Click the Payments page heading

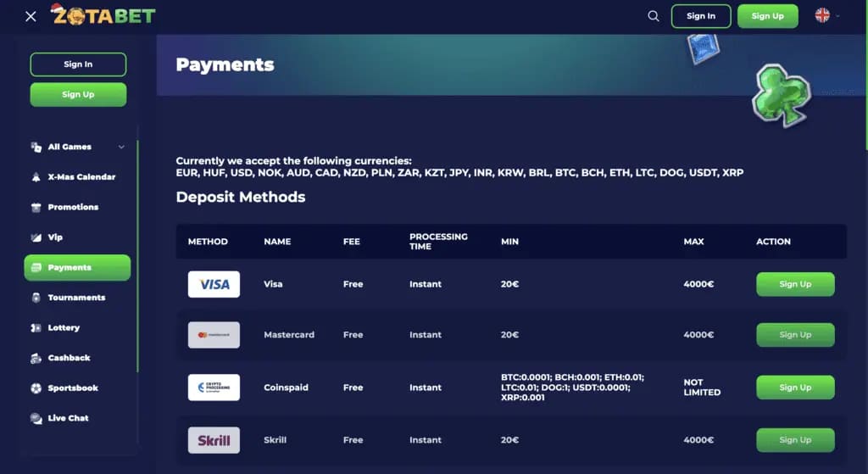pos(225,64)
